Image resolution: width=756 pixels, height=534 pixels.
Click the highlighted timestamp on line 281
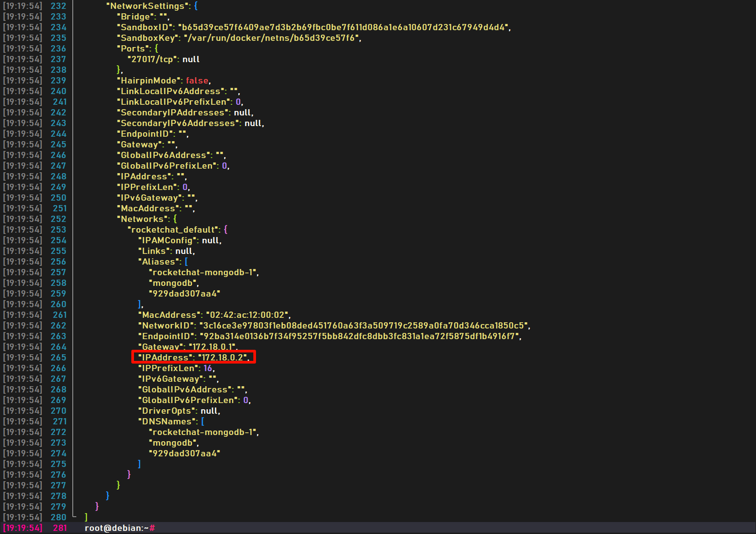(x=23, y=528)
